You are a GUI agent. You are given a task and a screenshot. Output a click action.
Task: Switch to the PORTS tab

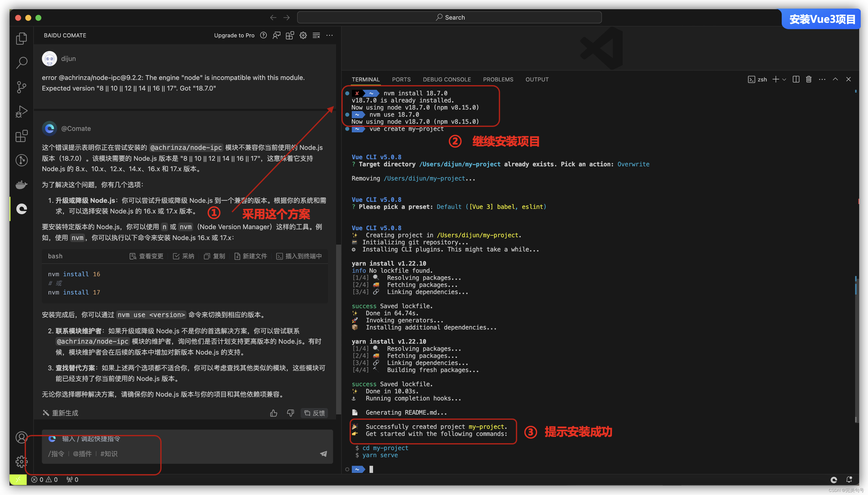click(x=401, y=79)
